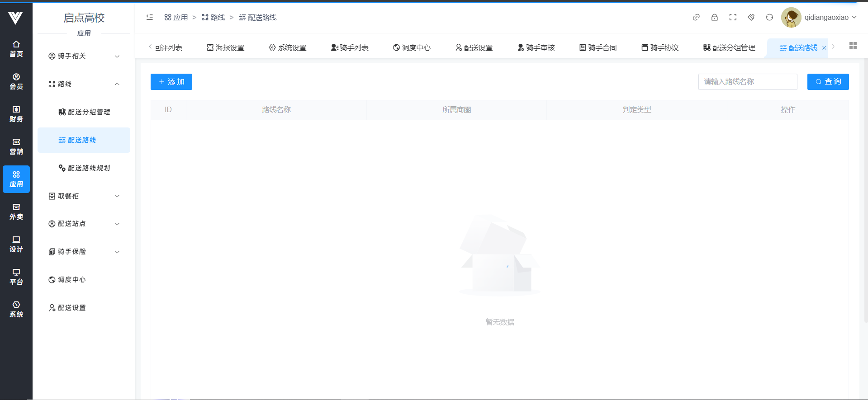Click the 添加 button
Image resolution: width=868 pixels, height=400 pixels.
(x=171, y=82)
